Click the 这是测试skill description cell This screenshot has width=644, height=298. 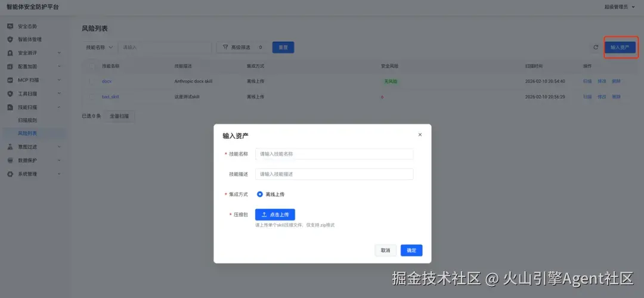pos(187,97)
